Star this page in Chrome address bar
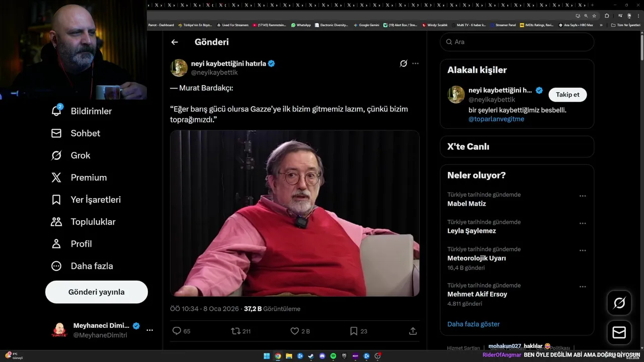Screen dimensions: 644x362 pos(594,16)
